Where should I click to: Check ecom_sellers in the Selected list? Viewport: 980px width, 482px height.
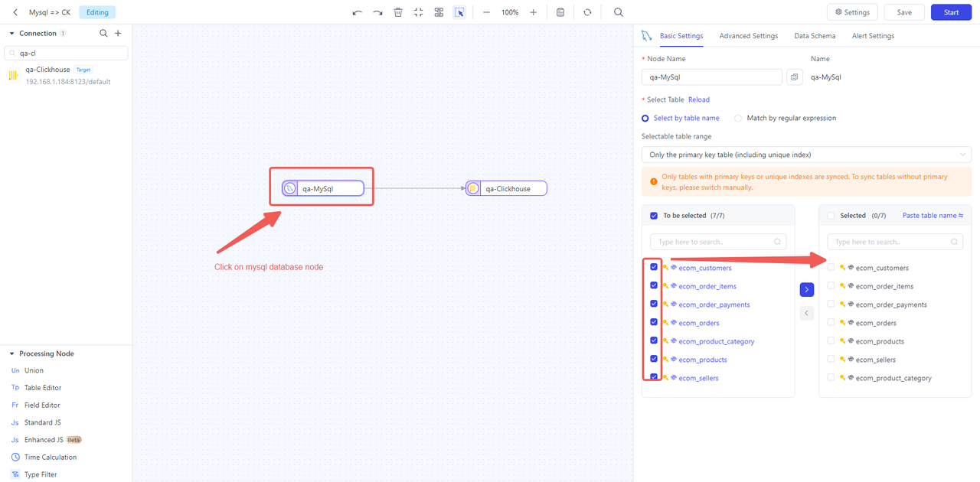831,359
